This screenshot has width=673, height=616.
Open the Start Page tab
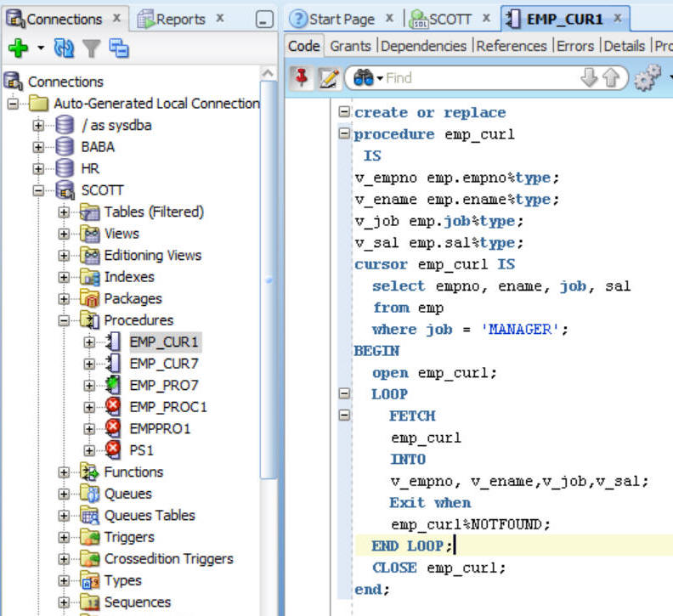[342, 19]
